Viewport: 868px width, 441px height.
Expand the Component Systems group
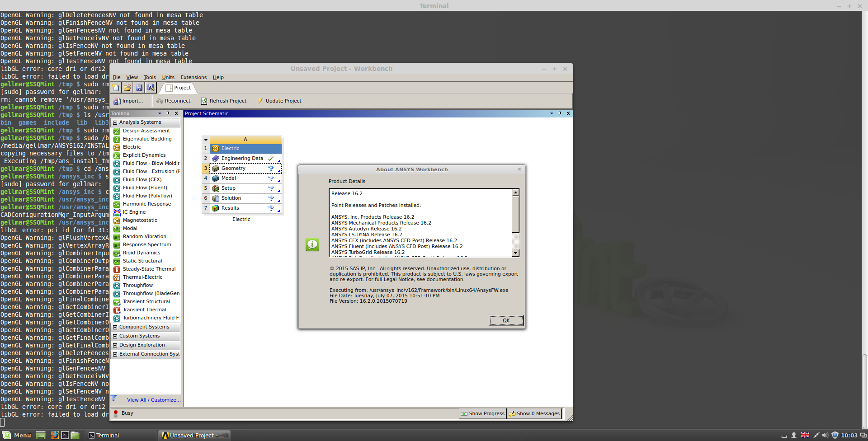[115, 327]
